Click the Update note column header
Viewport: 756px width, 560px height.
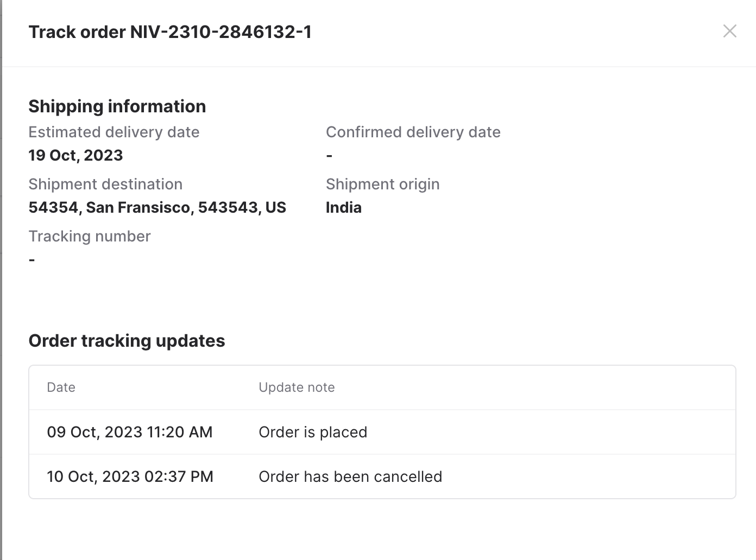(296, 387)
